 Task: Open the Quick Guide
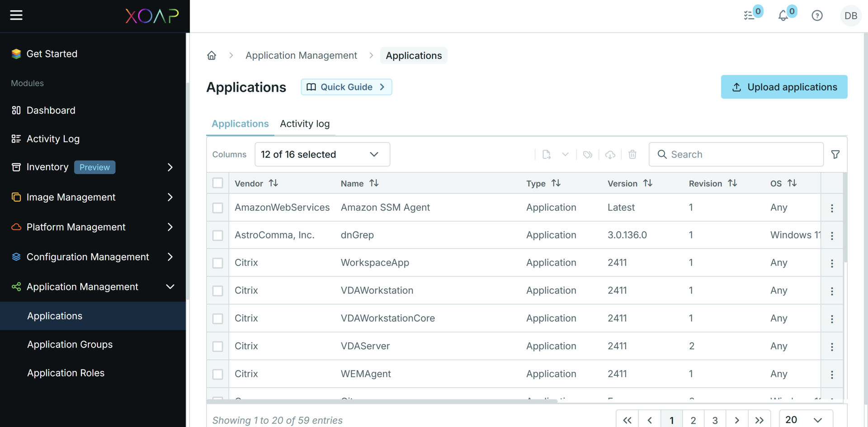coord(346,87)
